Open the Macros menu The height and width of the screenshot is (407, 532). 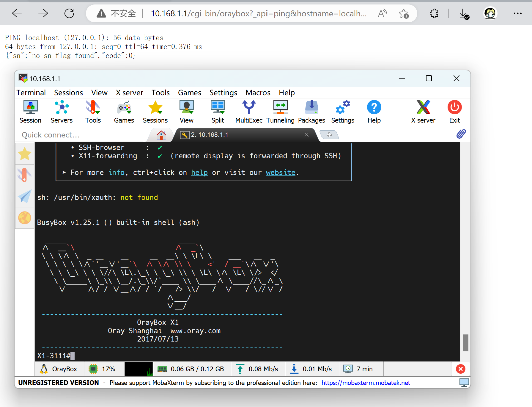257,93
